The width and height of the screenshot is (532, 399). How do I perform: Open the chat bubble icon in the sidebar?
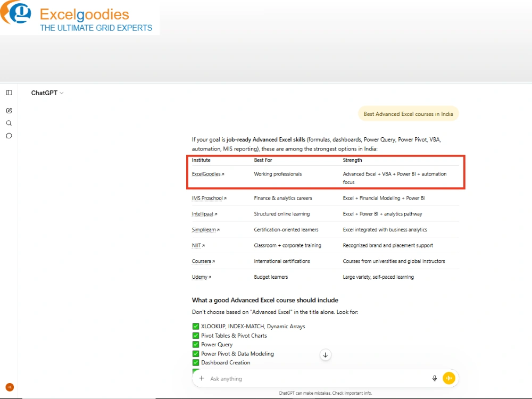point(9,136)
